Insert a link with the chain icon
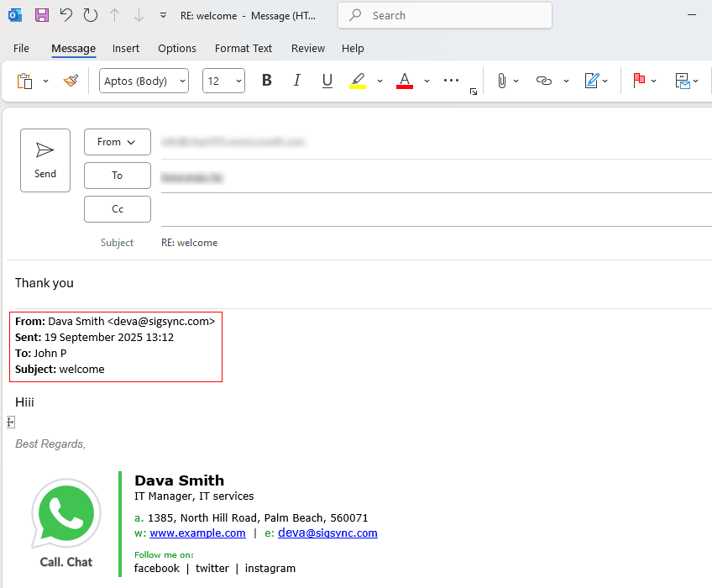The height and width of the screenshot is (588, 712). pyautogui.click(x=544, y=81)
